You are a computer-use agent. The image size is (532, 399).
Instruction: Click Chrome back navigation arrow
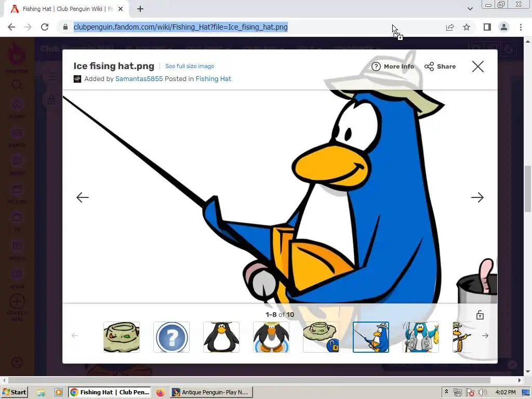click(x=11, y=27)
